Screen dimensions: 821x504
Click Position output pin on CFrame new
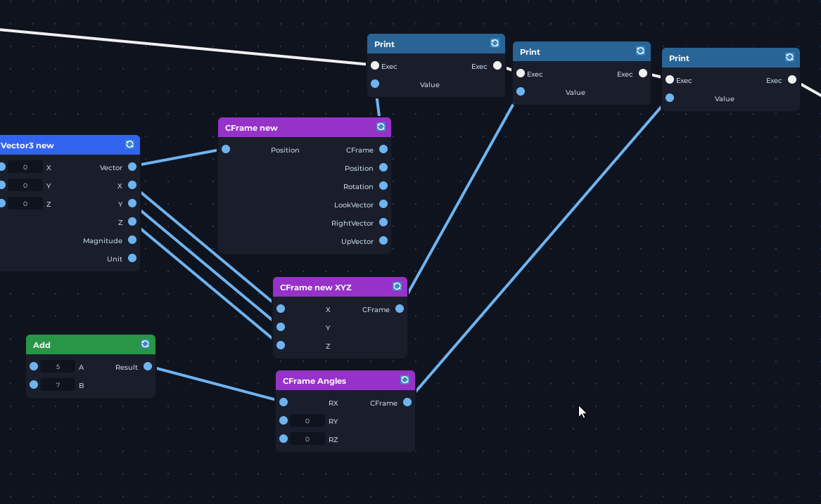click(383, 167)
